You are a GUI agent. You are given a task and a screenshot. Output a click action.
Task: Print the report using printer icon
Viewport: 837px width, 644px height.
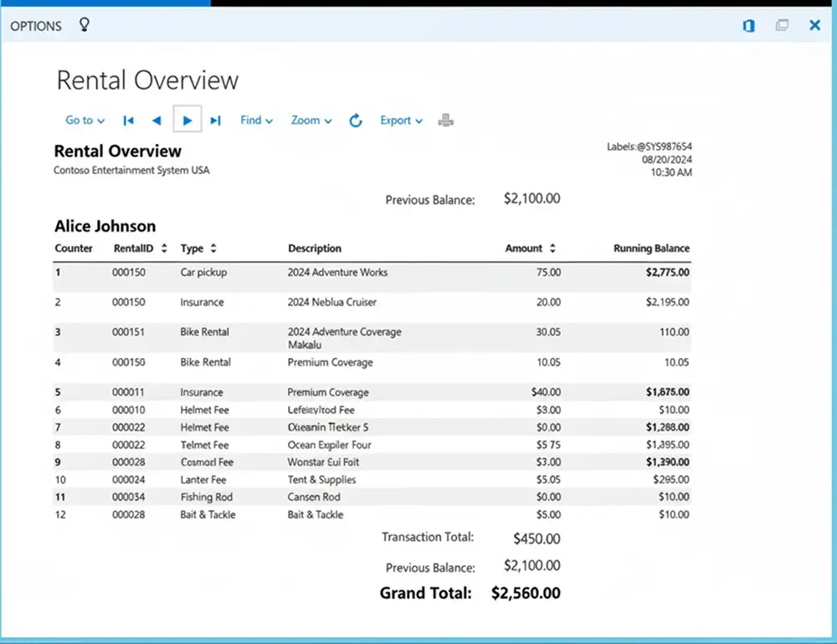click(446, 120)
